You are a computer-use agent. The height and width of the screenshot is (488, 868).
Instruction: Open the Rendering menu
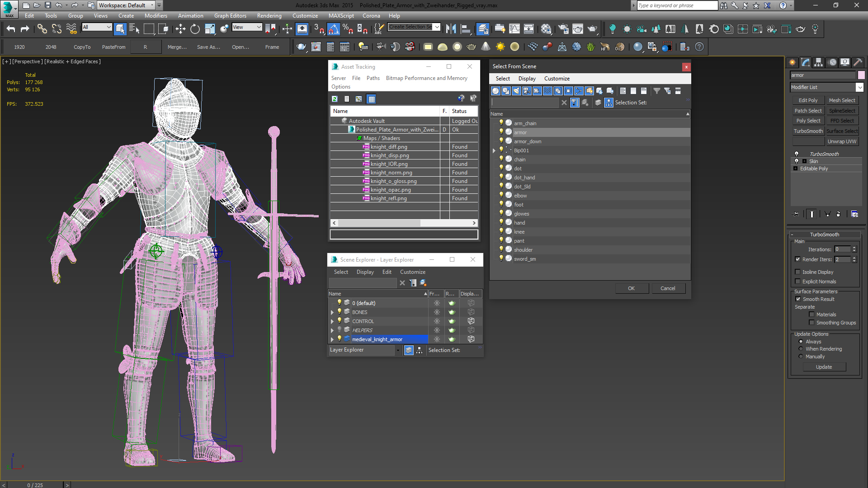(x=269, y=15)
